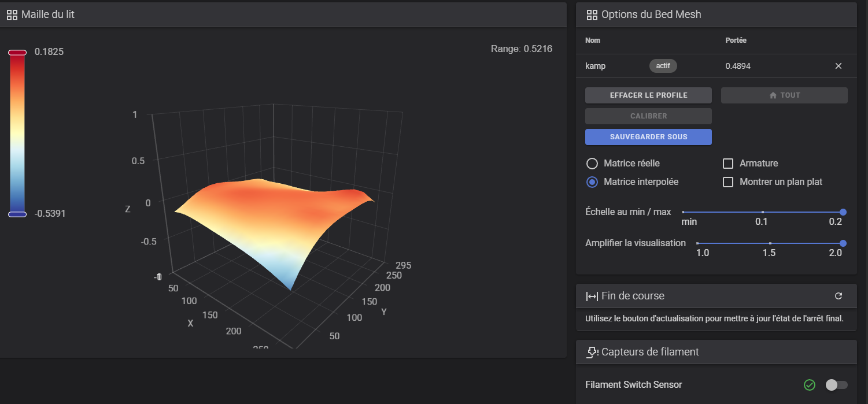Click the Maille du lit panel title

(48, 14)
